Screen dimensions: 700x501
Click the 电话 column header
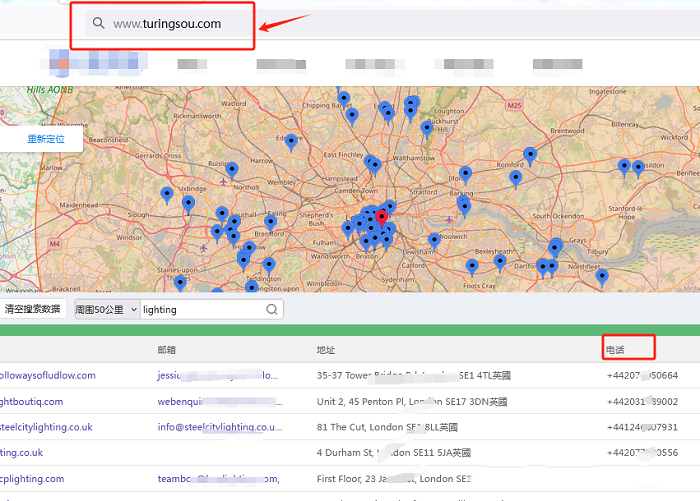click(x=615, y=350)
